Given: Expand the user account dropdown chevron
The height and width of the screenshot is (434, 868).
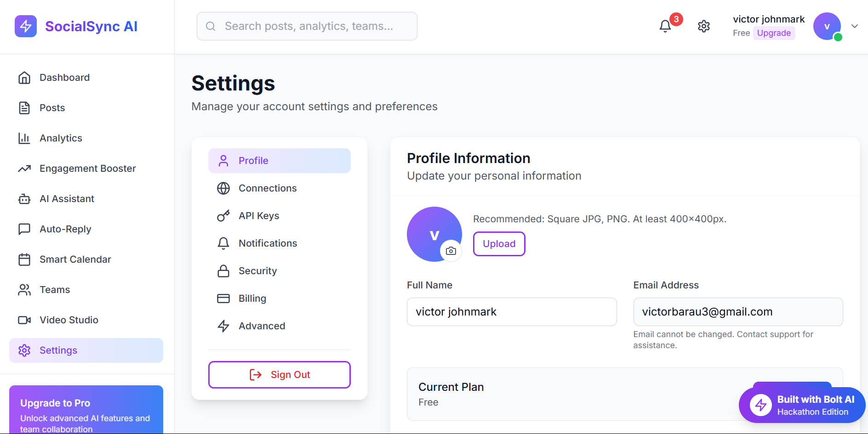Looking at the screenshot, I should [x=855, y=26].
